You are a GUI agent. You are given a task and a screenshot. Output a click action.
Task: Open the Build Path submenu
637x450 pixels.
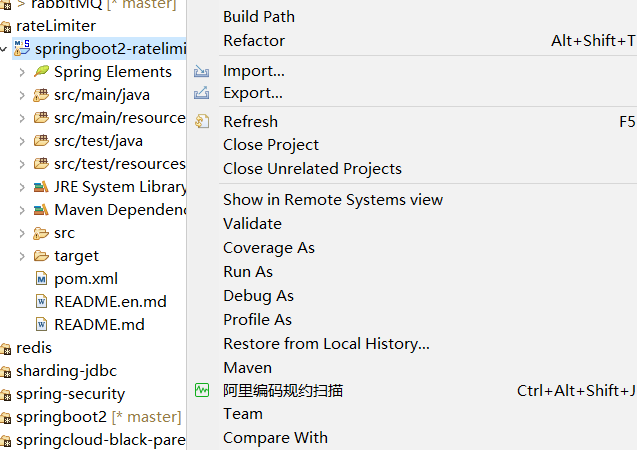(259, 17)
